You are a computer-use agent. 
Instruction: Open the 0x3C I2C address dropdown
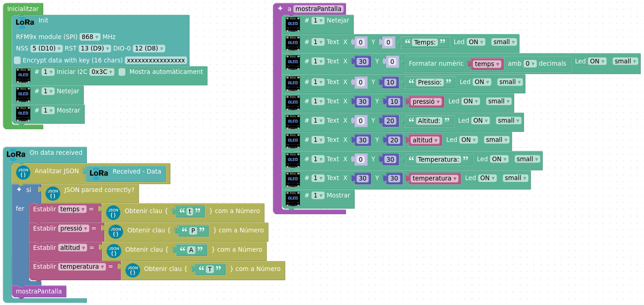tap(102, 72)
